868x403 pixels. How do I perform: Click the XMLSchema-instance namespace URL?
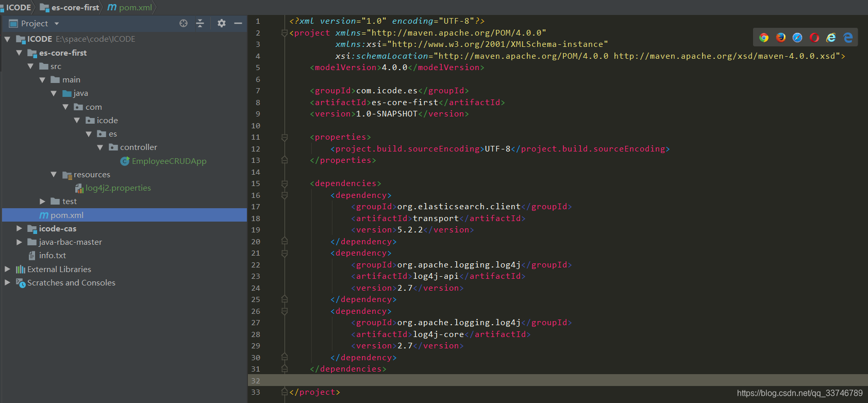tap(497, 44)
